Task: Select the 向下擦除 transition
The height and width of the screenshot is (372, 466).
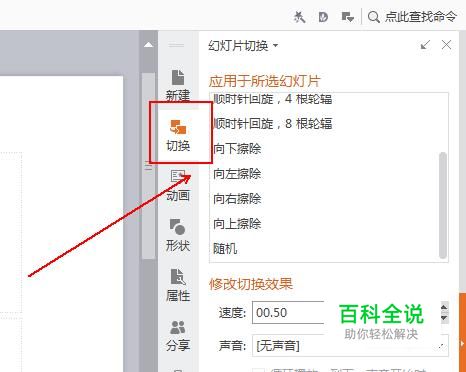Action: (x=237, y=149)
